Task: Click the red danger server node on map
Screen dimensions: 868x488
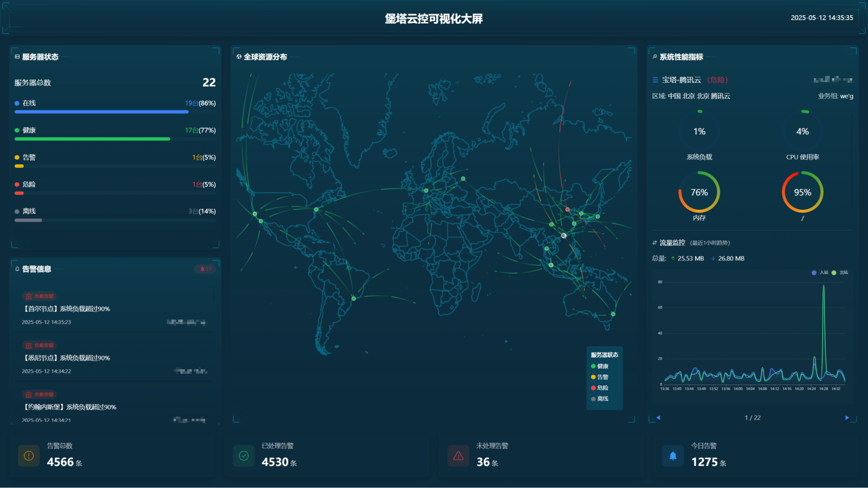Action: [x=568, y=209]
